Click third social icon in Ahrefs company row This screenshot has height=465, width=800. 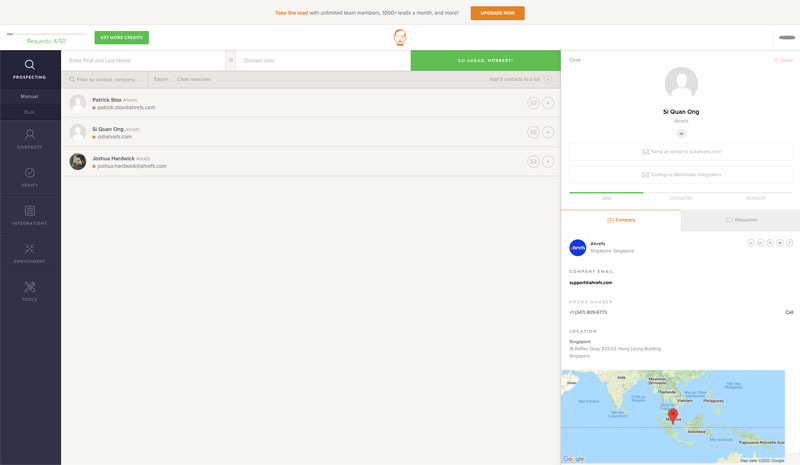[x=770, y=243]
